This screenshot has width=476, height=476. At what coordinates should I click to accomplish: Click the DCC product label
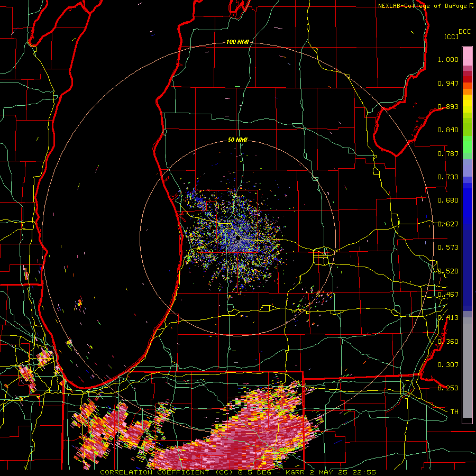click(464, 32)
